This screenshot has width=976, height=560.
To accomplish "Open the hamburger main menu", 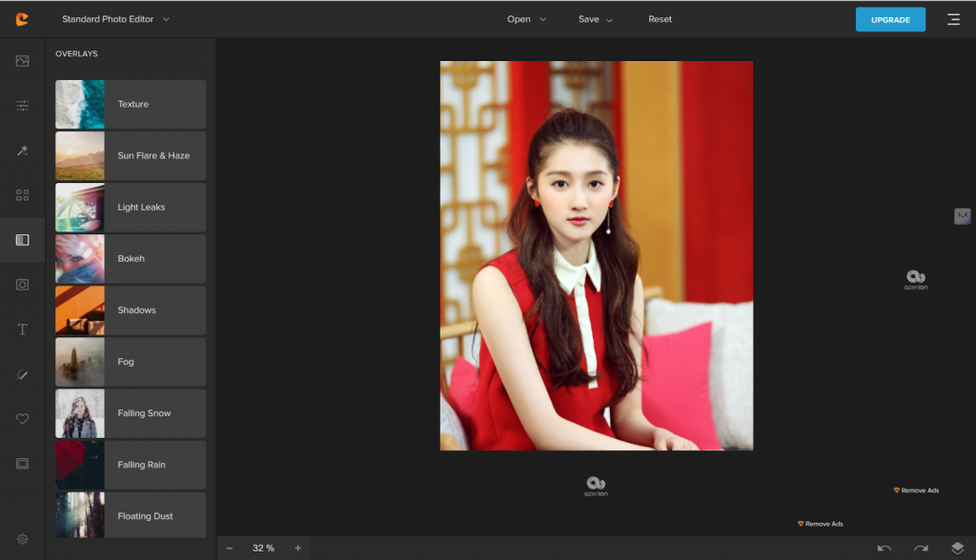I will 953,19.
